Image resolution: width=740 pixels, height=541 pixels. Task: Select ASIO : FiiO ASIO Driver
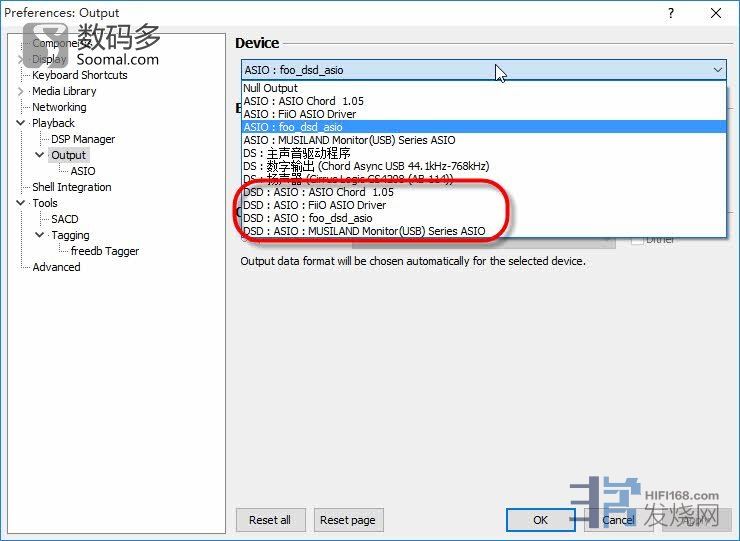(x=299, y=114)
